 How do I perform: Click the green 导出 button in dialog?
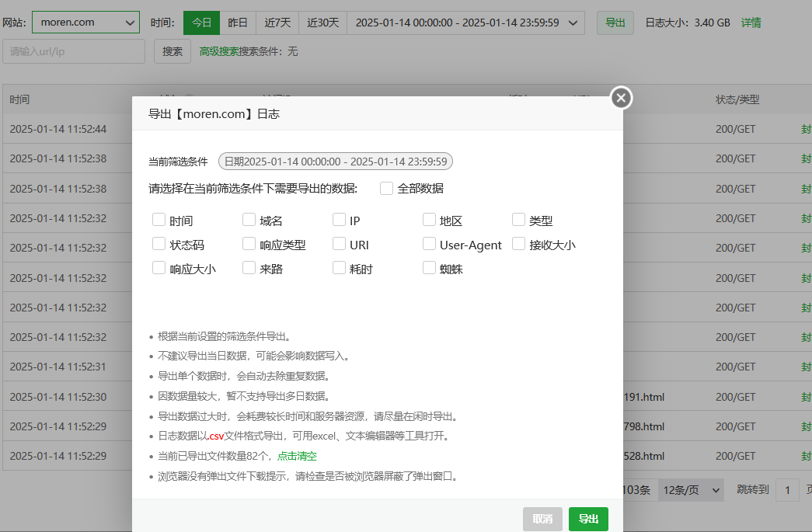588,519
